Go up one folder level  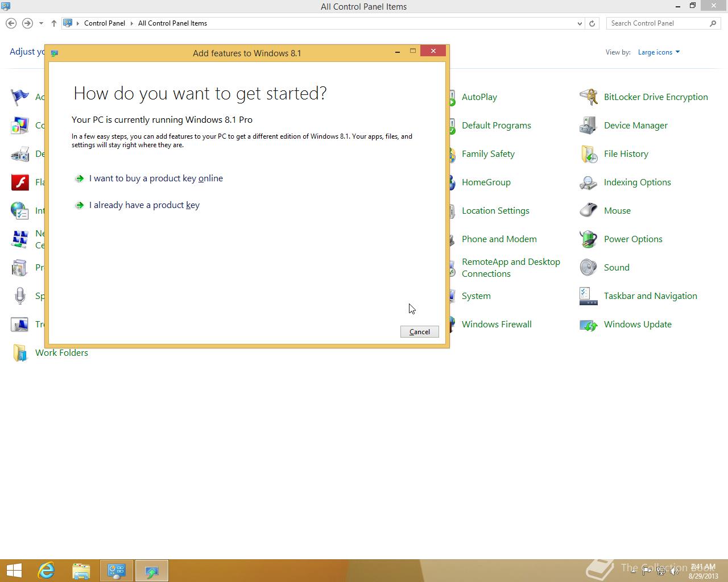coord(54,23)
